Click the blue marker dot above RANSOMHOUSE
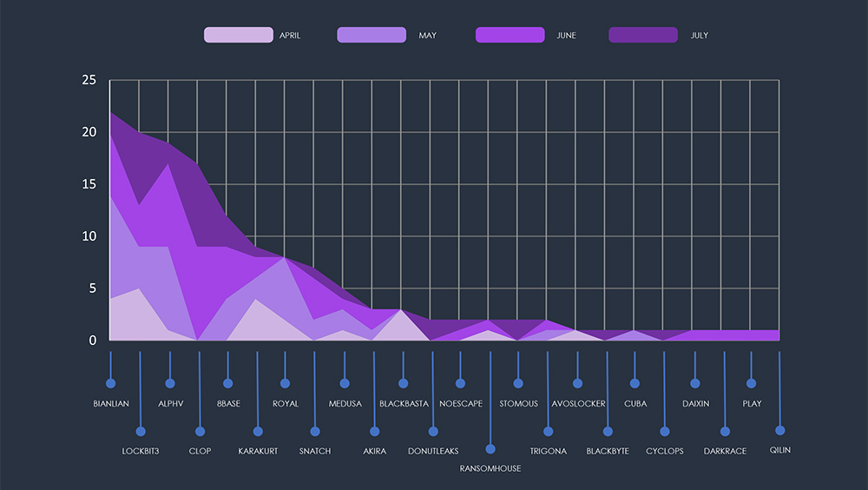The height and width of the screenshot is (490, 868). pyautogui.click(x=490, y=449)
